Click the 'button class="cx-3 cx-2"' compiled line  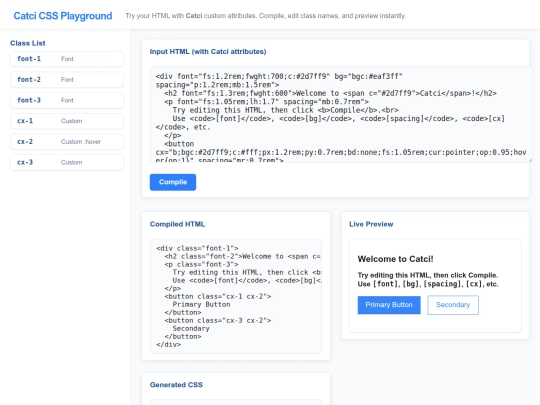pyautogui.click(x=218, y=321)
